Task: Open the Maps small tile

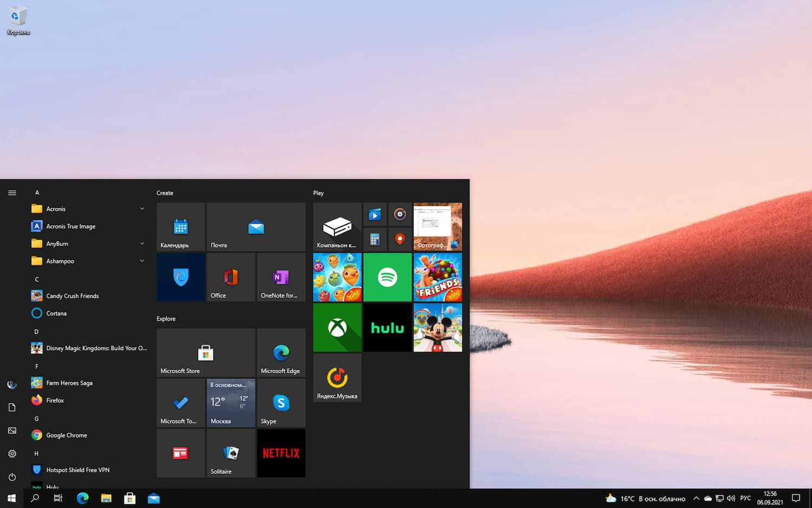Action: click(400, 239)
